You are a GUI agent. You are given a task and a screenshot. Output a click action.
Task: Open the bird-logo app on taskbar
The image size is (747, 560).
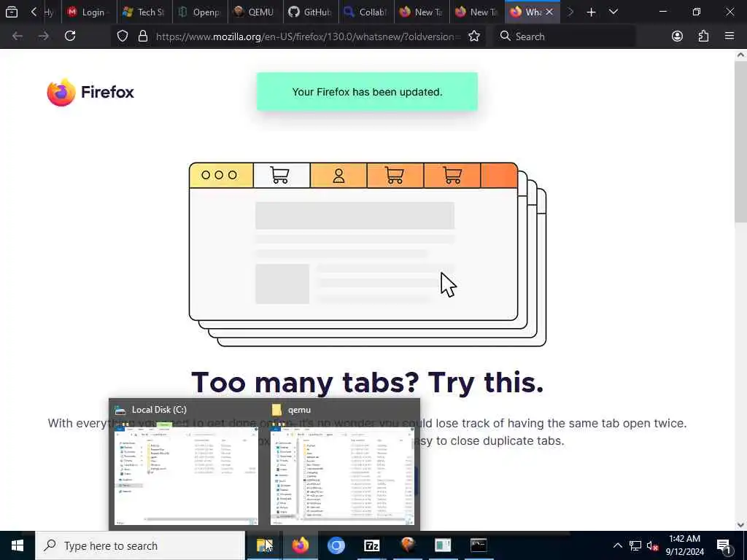[407, 545]
